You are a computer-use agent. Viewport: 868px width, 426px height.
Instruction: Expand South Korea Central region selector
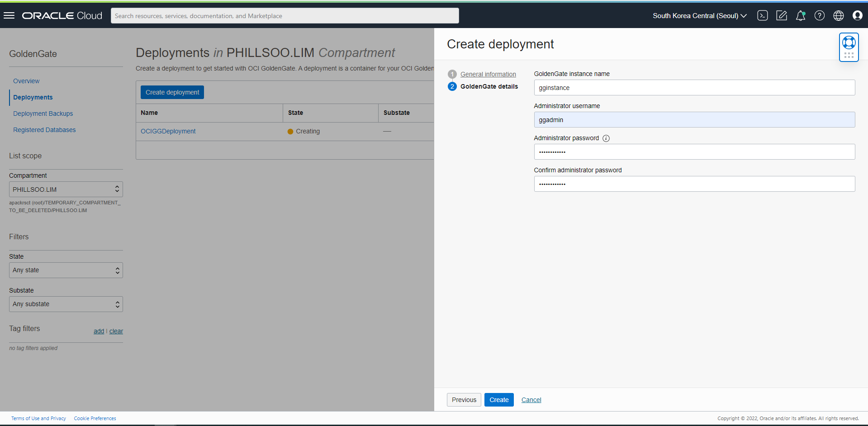click(x=700, y=15)
